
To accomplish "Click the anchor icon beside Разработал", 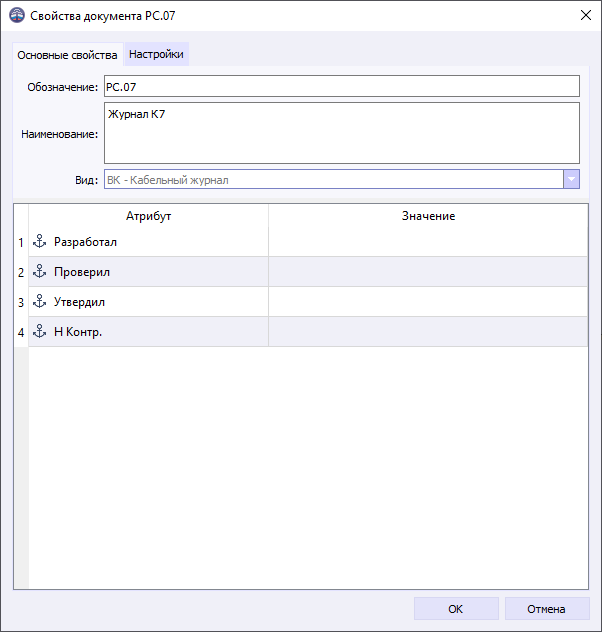I will [x=39, y=241].
